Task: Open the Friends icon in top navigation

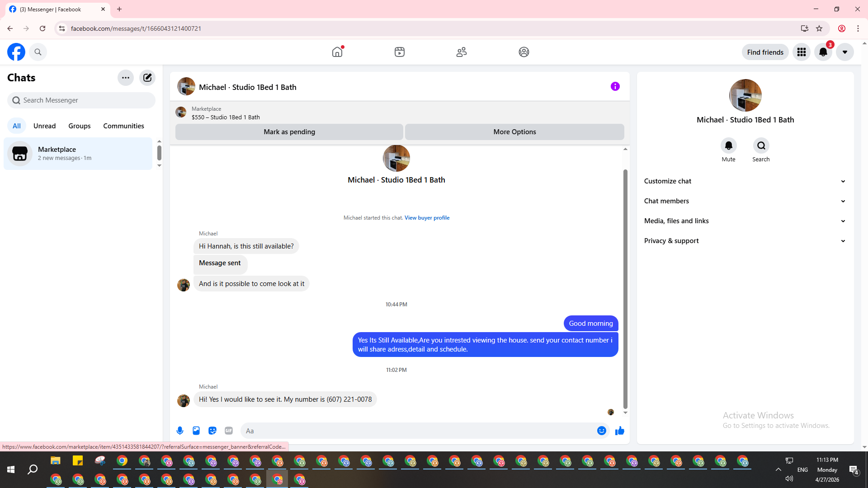Action: [462, 52]
